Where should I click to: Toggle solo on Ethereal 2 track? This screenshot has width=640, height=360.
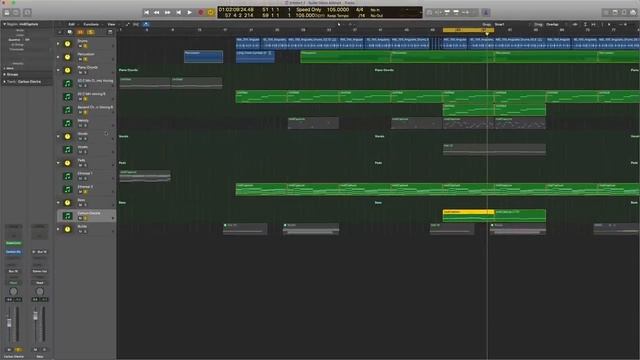(x=85, y=192)
